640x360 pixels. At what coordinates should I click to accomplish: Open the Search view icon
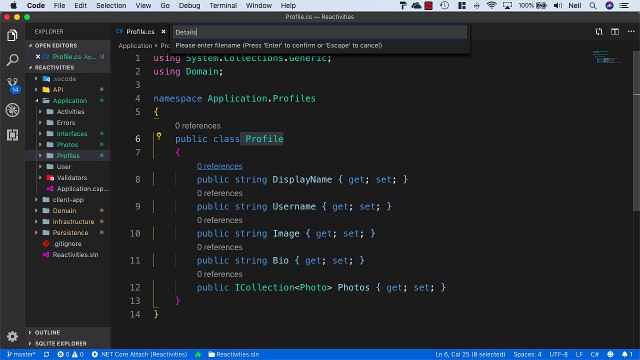(12, 60)
